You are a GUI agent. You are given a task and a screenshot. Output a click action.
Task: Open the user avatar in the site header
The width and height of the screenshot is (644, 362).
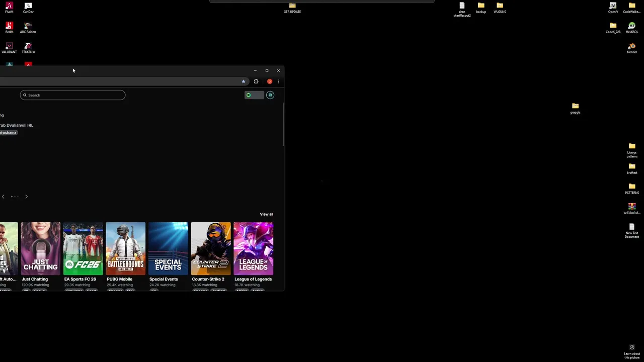270,95
